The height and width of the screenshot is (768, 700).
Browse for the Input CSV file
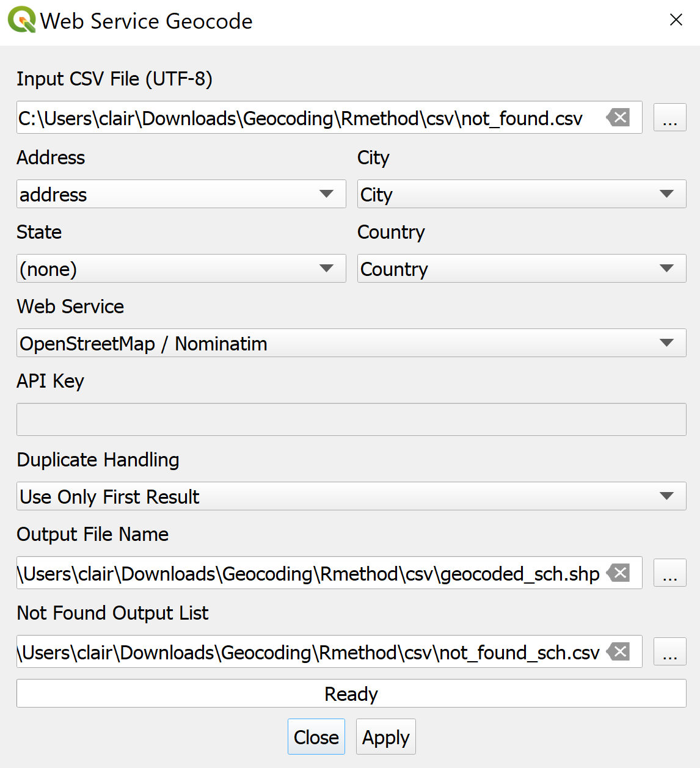coord(669,117)
